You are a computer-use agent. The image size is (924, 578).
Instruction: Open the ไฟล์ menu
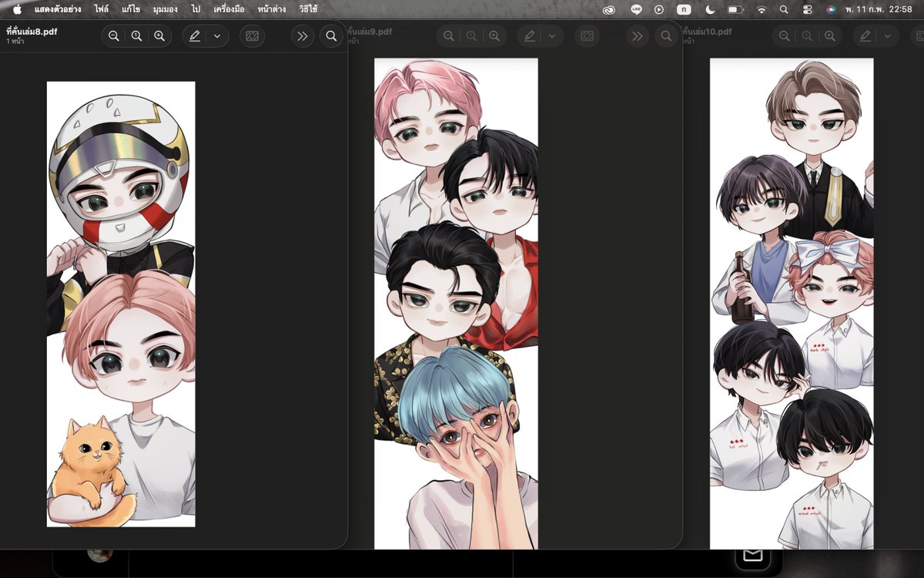pyautogui.click(x=102, y=9)
